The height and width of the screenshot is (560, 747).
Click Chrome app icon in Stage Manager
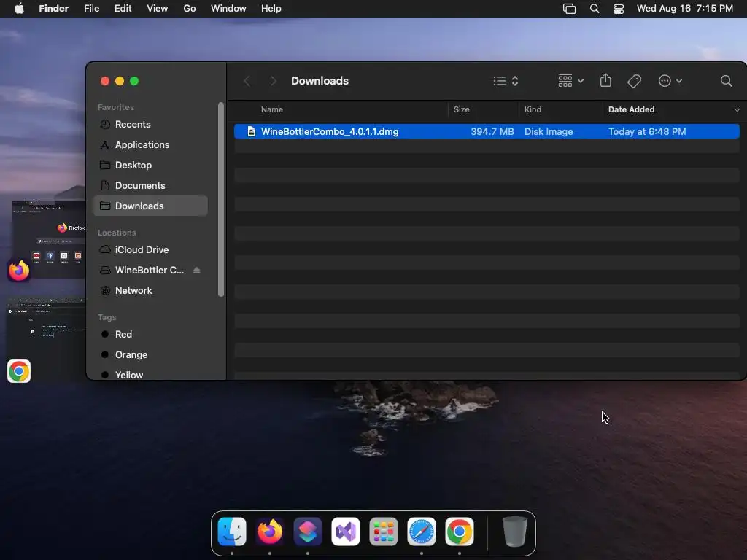pyautogui.click(x=19, y=371)
